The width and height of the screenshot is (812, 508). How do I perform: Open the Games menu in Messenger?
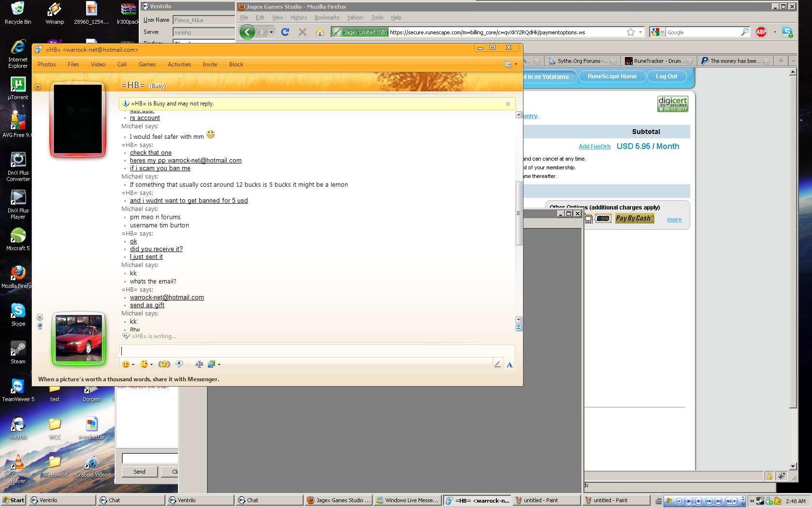pos(147,64)
